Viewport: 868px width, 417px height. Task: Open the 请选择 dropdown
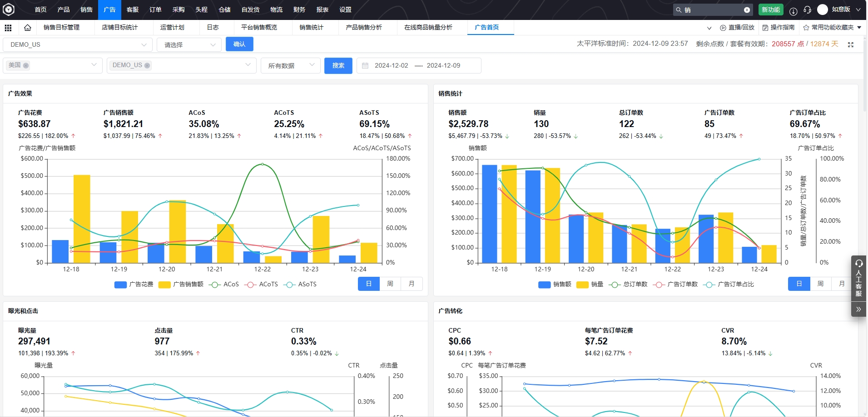[189, 45]
